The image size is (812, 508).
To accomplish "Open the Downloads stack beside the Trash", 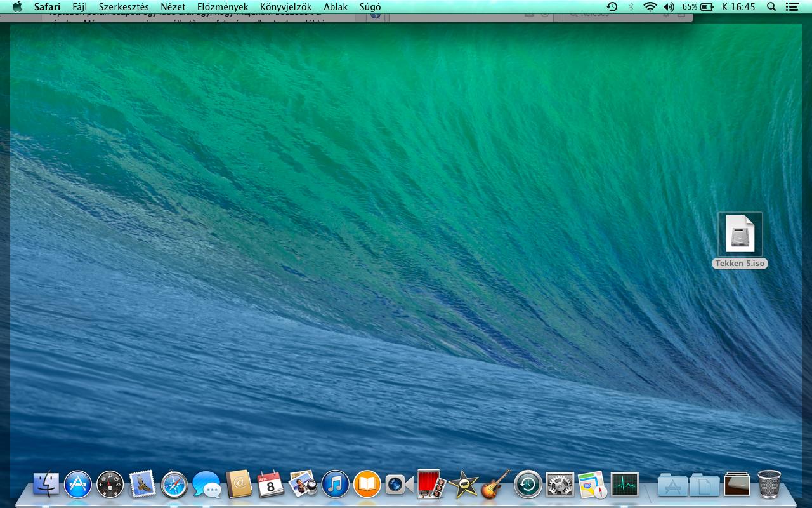I will coord(737,485).
